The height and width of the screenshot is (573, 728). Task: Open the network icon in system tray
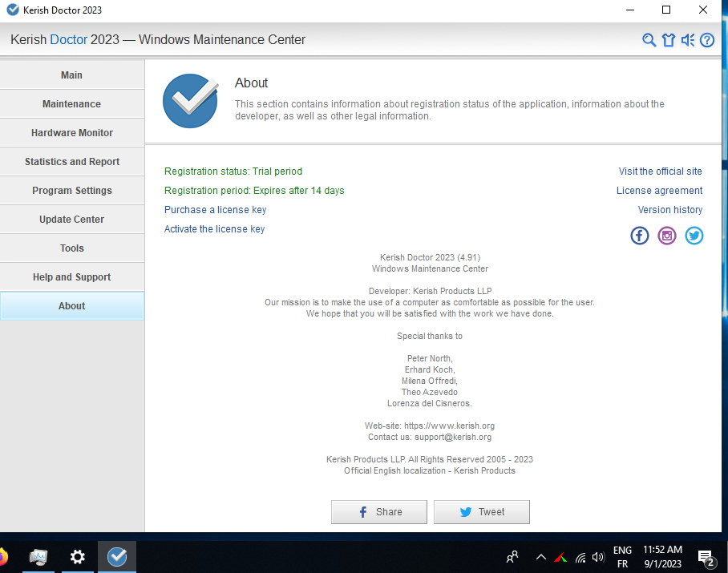(x=580, y=557)
